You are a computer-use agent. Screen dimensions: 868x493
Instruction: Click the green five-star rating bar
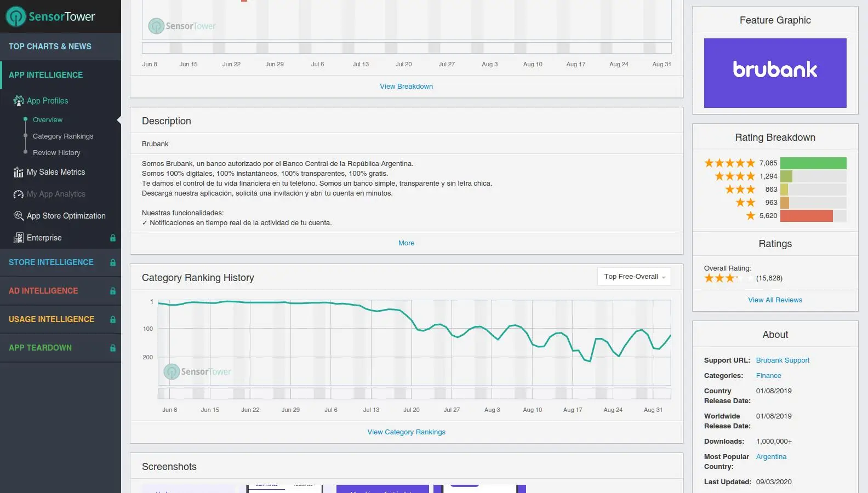point(813,163)
